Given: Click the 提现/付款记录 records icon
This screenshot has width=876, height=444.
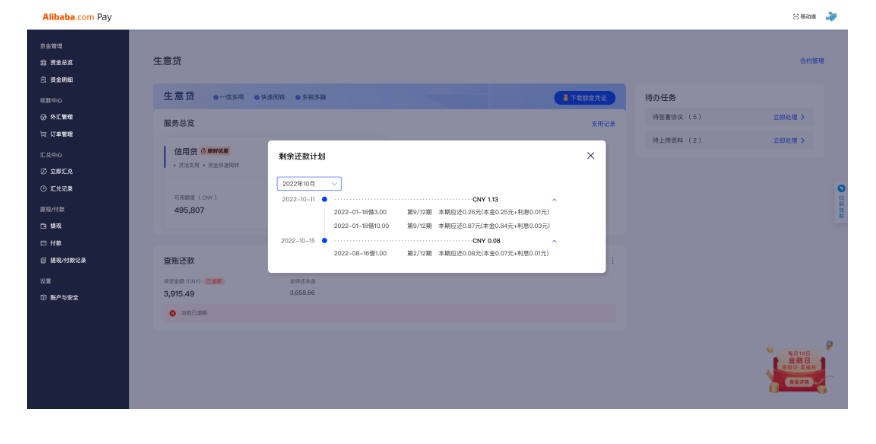Looking at the screenshot, I should (x=44, y=260).
